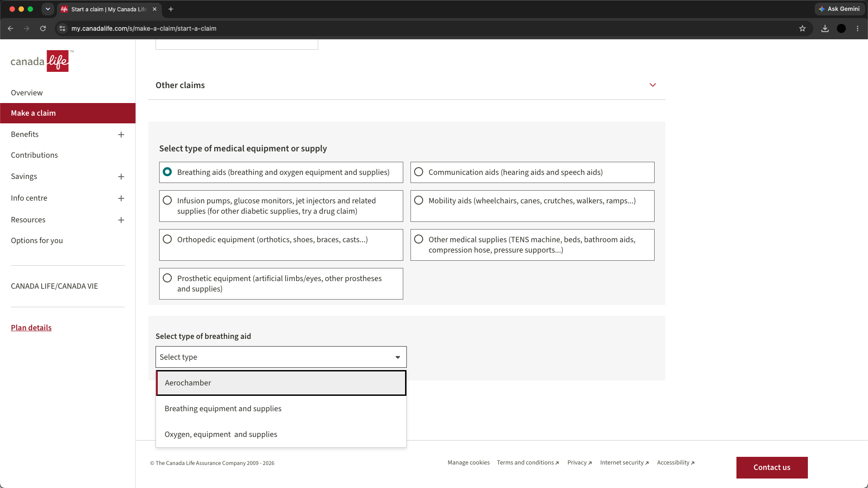Reload the page

[43, 28]
